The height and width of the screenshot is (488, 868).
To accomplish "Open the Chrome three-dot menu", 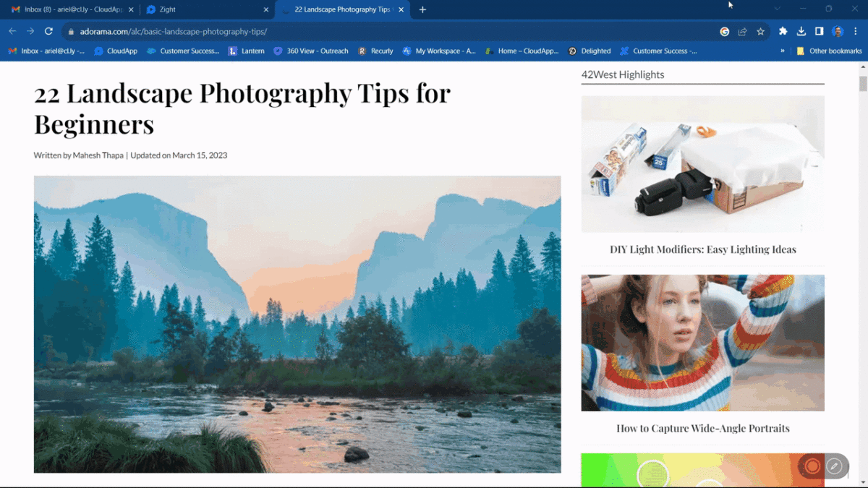I will (855, 32).
